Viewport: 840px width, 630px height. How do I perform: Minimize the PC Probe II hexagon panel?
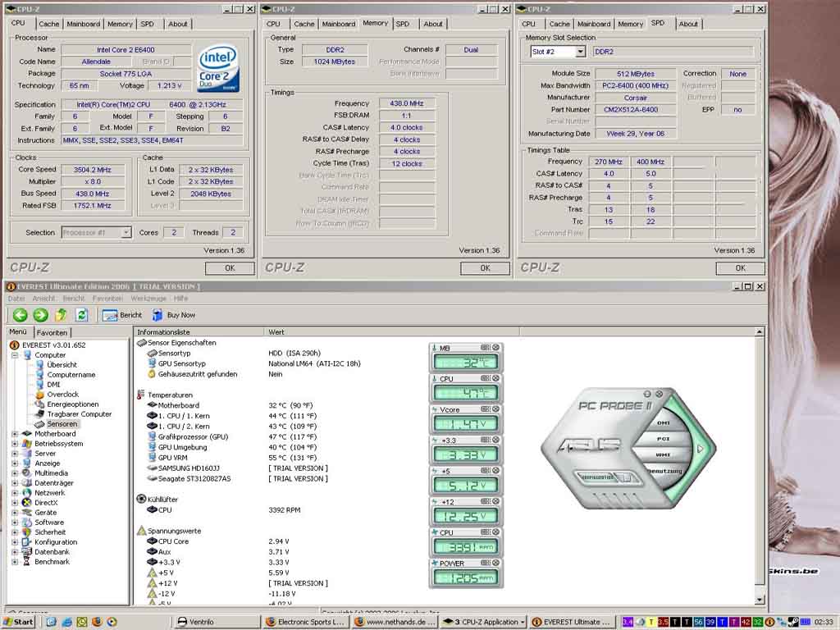[647, 394]
